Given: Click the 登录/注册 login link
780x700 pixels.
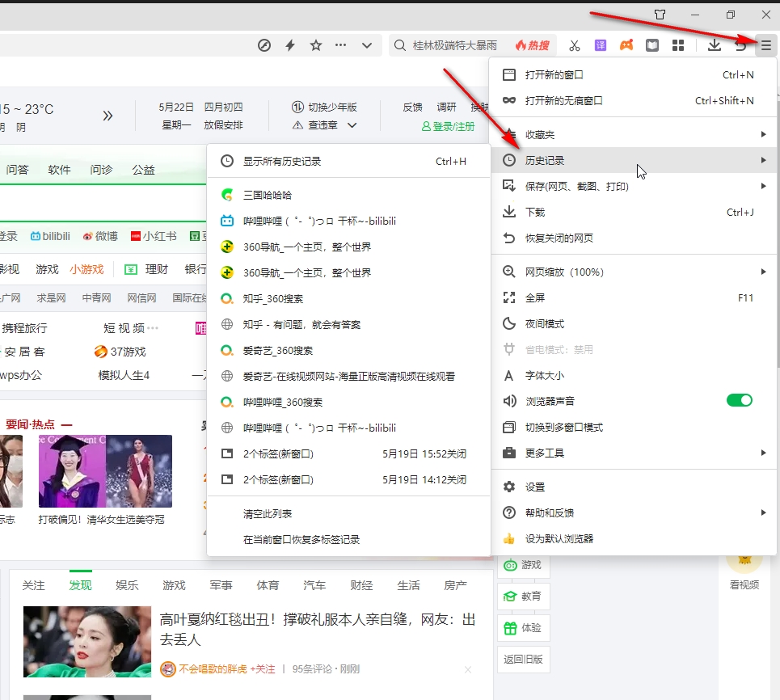Looking at the screenshot, I should coord(449,126).
